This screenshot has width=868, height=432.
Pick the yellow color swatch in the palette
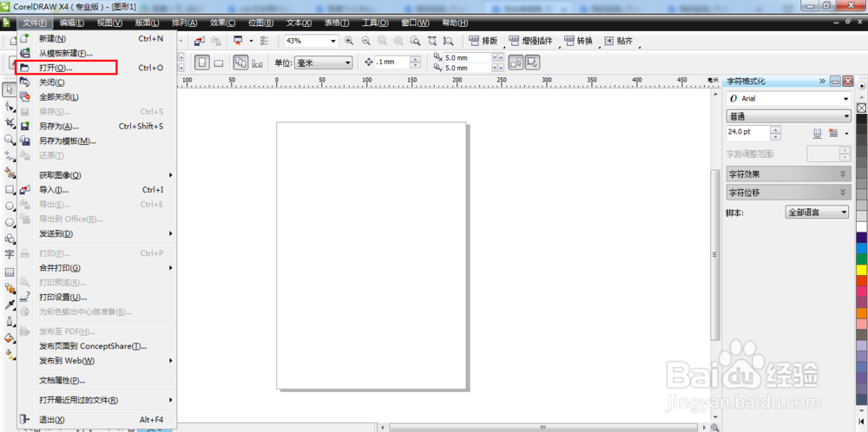[x=861, y=270]
